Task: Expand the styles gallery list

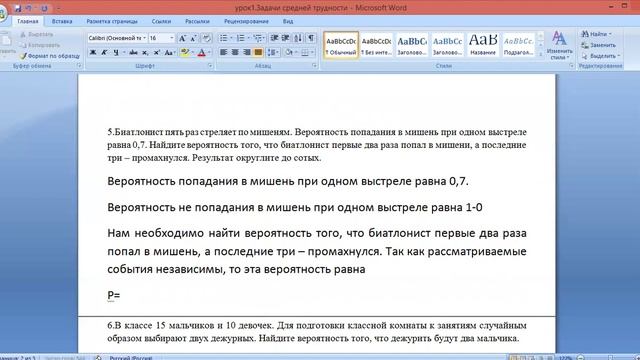Action: pyautogui.click(x=541, y=54)
